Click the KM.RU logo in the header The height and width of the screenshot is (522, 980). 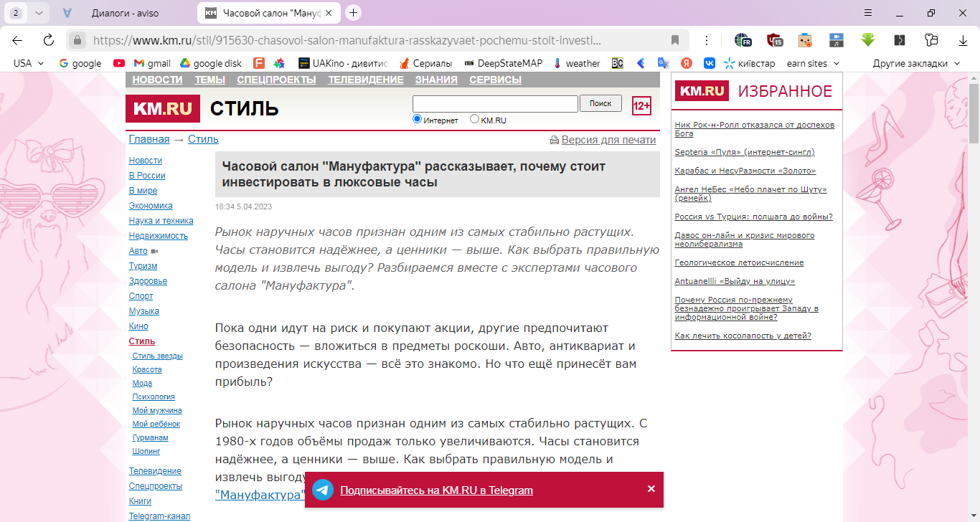(x=163, y=109)
